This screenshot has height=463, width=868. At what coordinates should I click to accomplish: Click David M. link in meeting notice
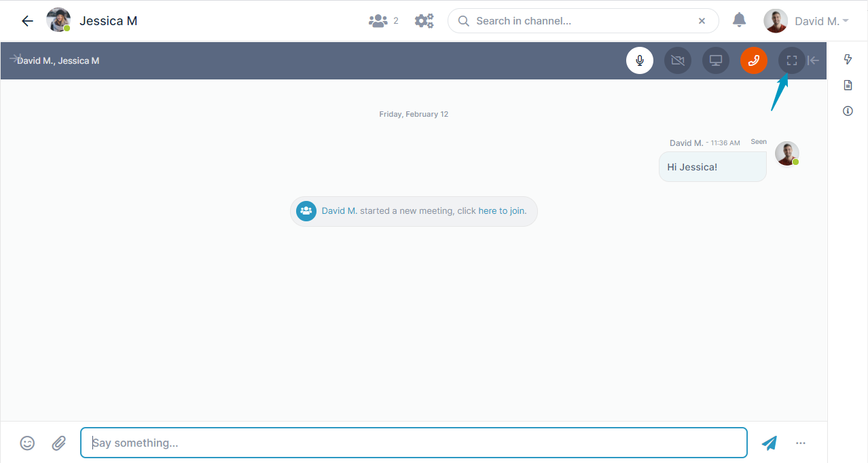[x=339, y=210]
